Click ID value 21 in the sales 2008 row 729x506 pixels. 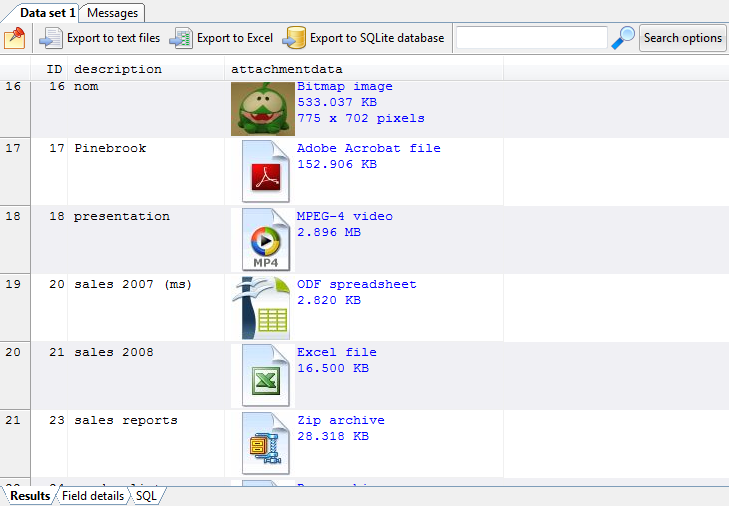click(57, 353)
